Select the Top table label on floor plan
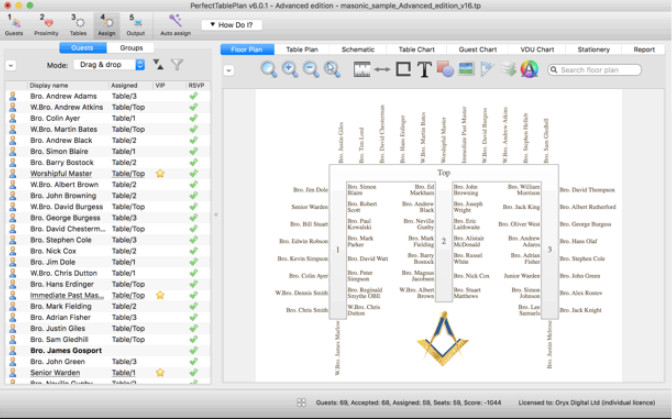Screen dimensions: 672x419 point(444,173)
